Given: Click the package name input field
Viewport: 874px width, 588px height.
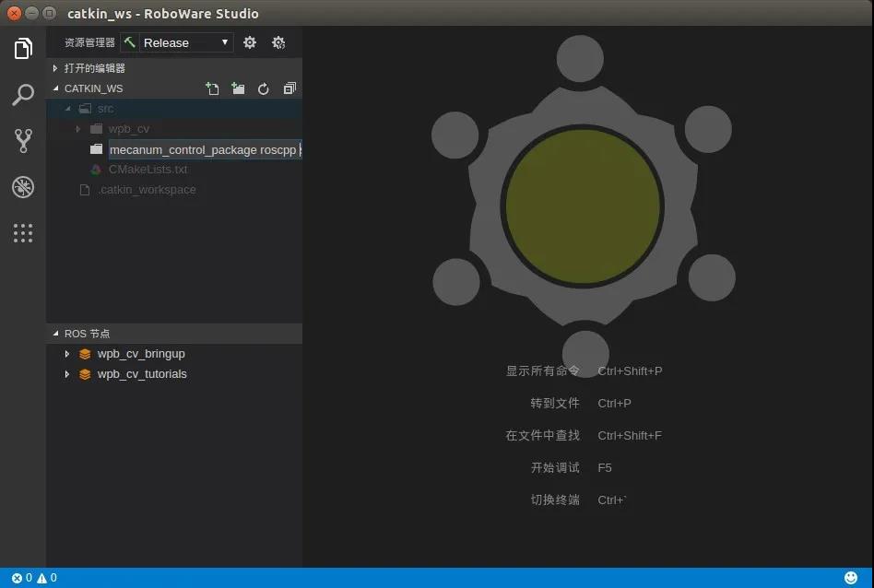Looking at the screenshot, I should click(205, 149).
